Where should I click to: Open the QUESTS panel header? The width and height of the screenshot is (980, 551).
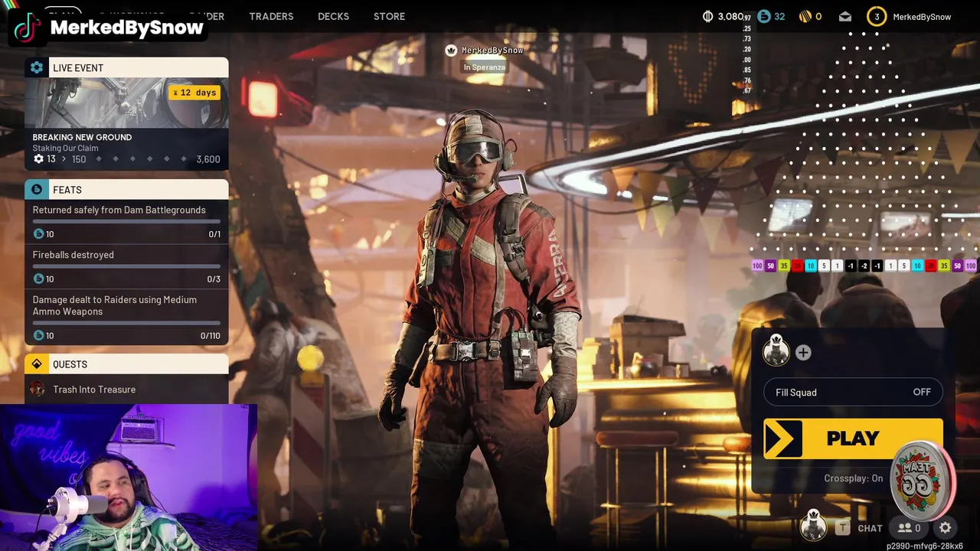pos(126,364)
